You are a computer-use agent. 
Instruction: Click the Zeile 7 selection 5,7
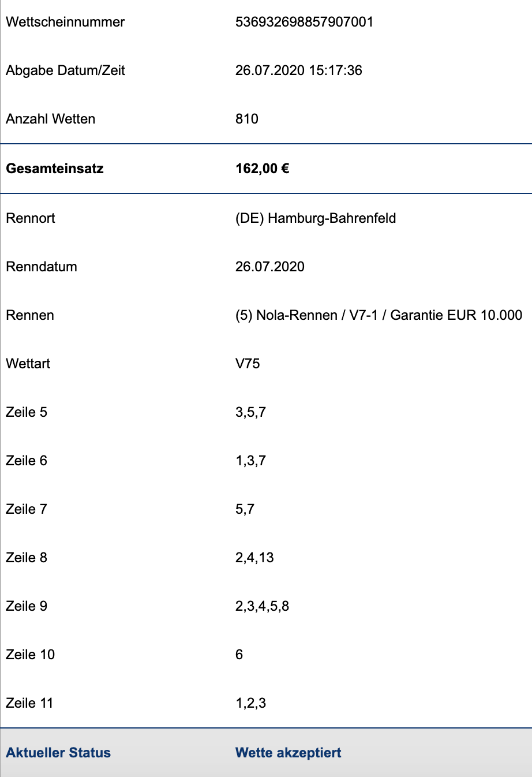[245, 509]
